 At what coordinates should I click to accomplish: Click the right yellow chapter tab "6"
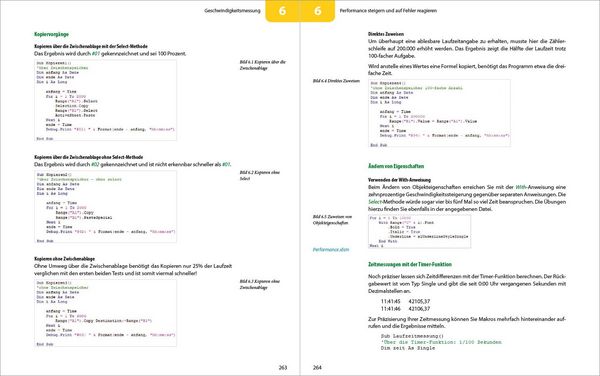[318, 11]
